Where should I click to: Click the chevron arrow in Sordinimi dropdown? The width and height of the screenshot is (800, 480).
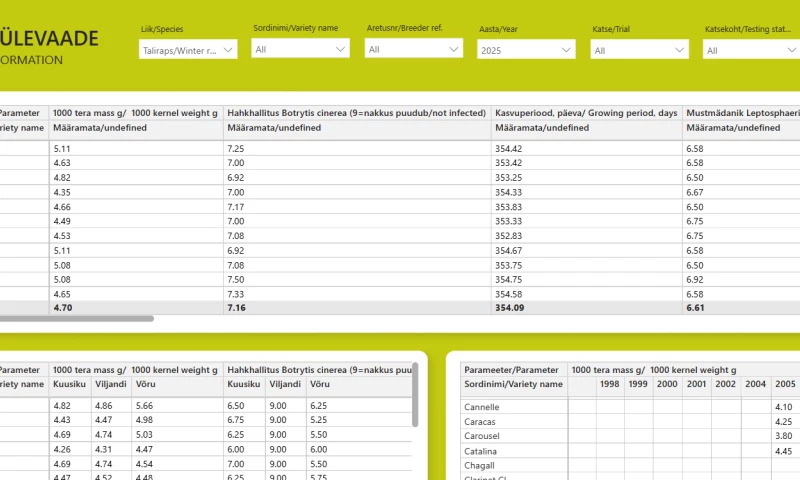(340, 49)
